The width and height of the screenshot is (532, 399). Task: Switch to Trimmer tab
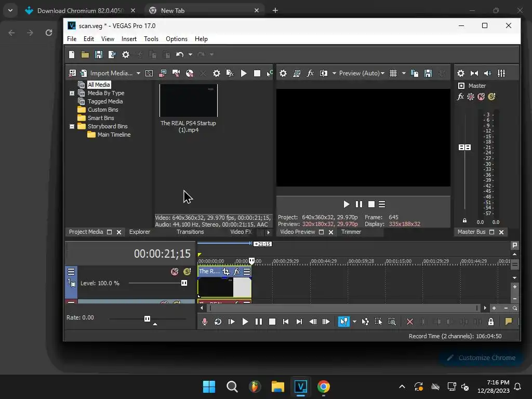click(351, 232)
